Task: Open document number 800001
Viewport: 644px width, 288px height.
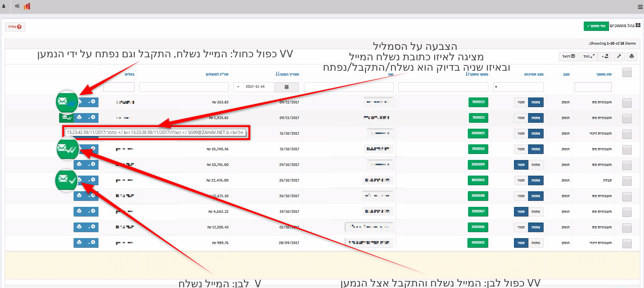Action: click(x=478, y=180)
